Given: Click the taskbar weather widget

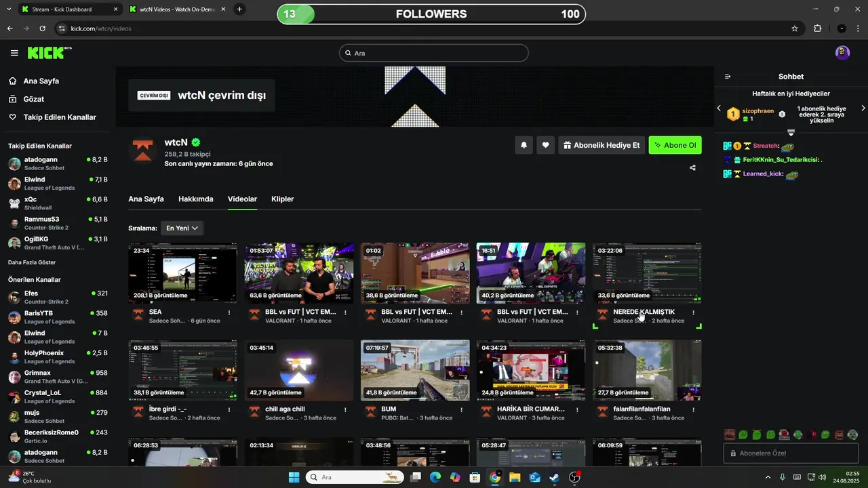Looking at the screenshot, I should [31, 477].
